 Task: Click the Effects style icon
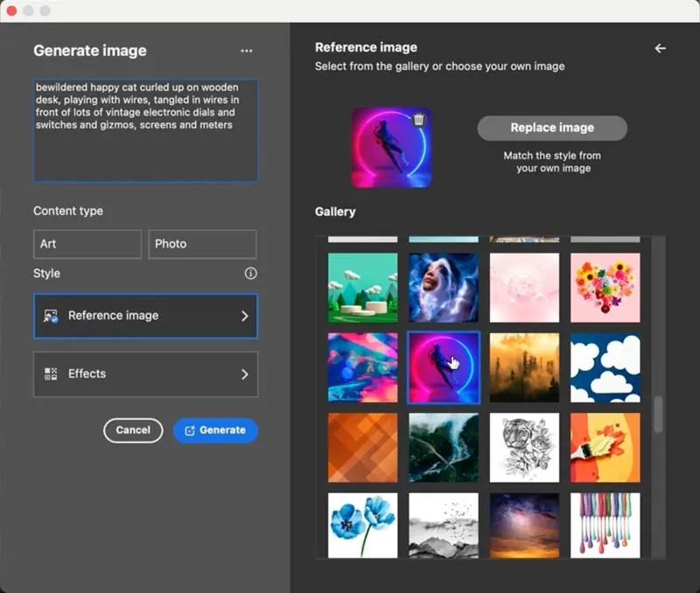click(51, 373)
